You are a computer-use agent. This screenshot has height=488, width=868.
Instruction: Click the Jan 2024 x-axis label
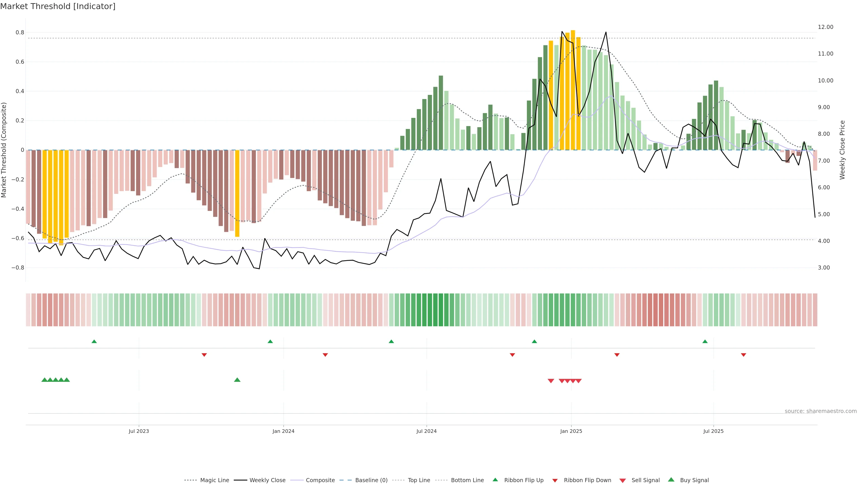coord(283,431)
